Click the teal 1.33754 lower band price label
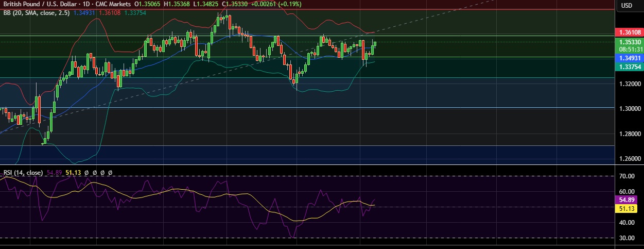This screenshot has height=249, width=644. tap(630, 66)
